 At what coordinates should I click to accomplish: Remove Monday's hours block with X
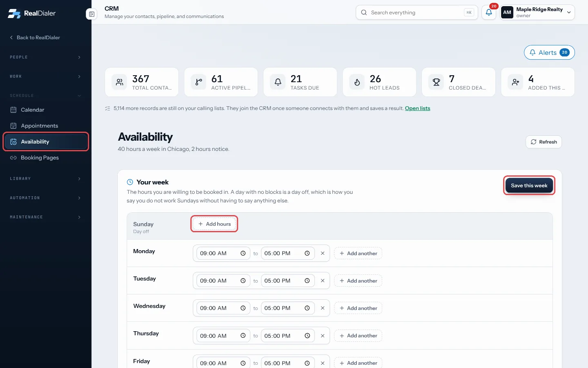(x=323, y=254)
